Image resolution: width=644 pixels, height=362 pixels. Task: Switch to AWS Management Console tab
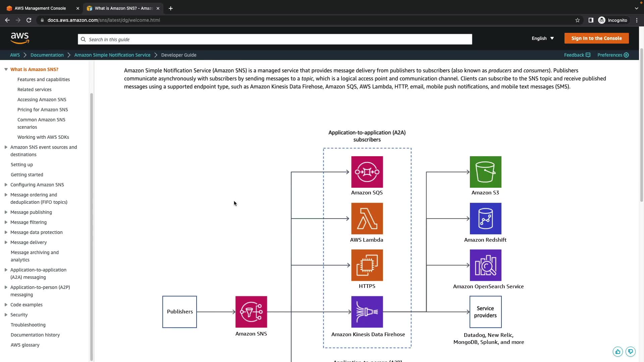click(40, 8)
